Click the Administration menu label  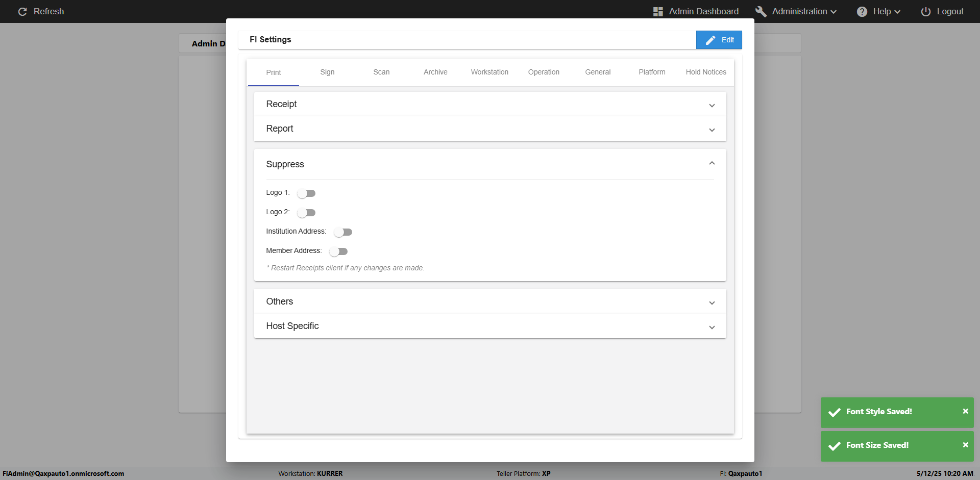799,11
